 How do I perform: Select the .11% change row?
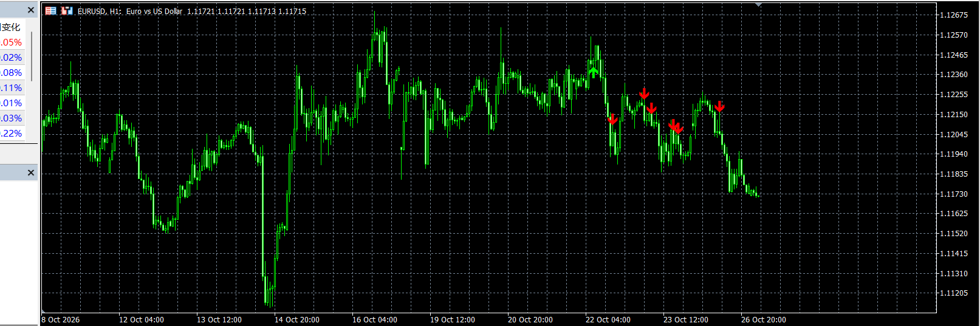point(12,88)
